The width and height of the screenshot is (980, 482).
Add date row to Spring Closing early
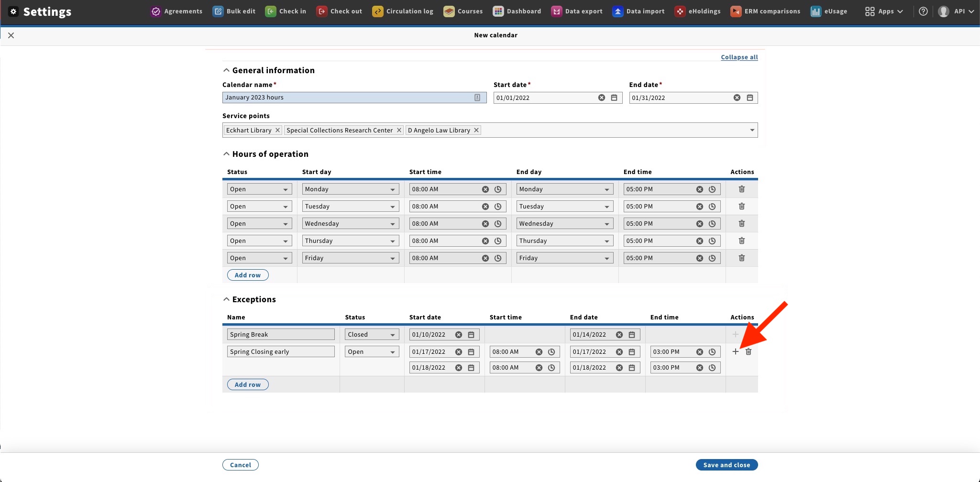[x=736, y=351]
